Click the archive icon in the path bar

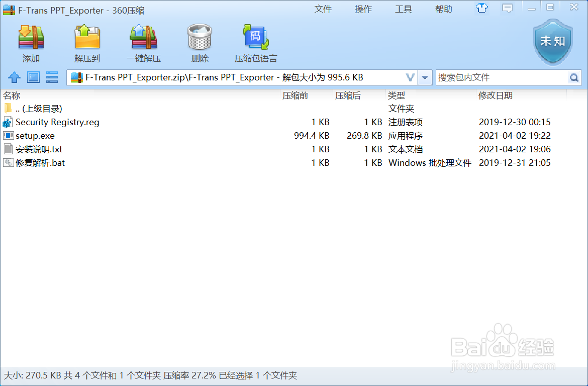(x=76, y=77)
